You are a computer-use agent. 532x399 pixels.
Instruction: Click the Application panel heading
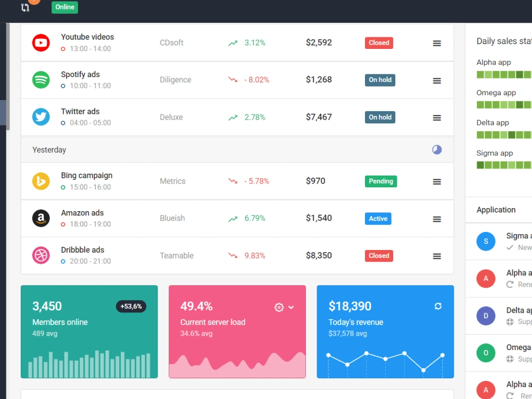tap(496, 210)
